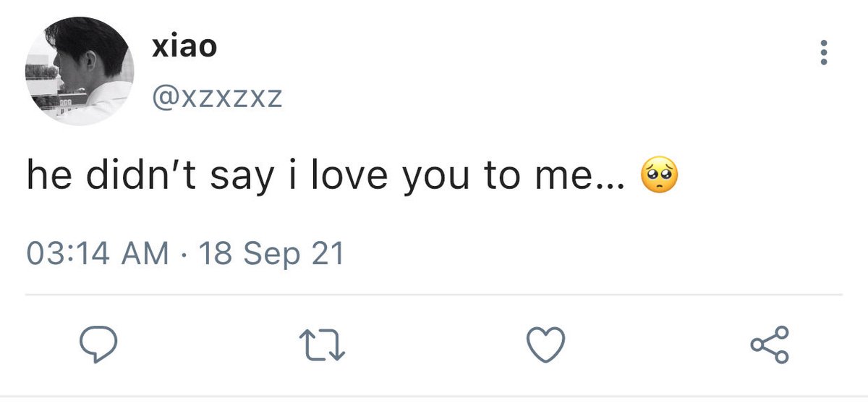Reply to xiao's tweet
The image size is (868, 409).
[98, 346]
